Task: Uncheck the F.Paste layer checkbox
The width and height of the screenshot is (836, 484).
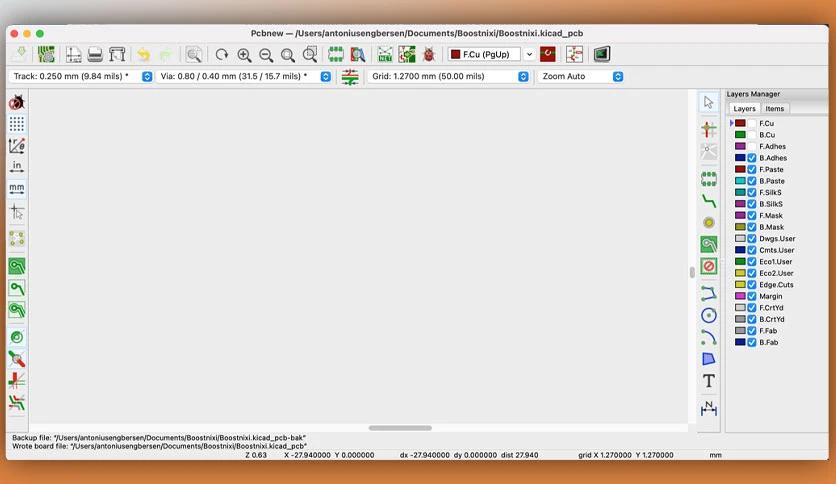Action: [752, 170]
